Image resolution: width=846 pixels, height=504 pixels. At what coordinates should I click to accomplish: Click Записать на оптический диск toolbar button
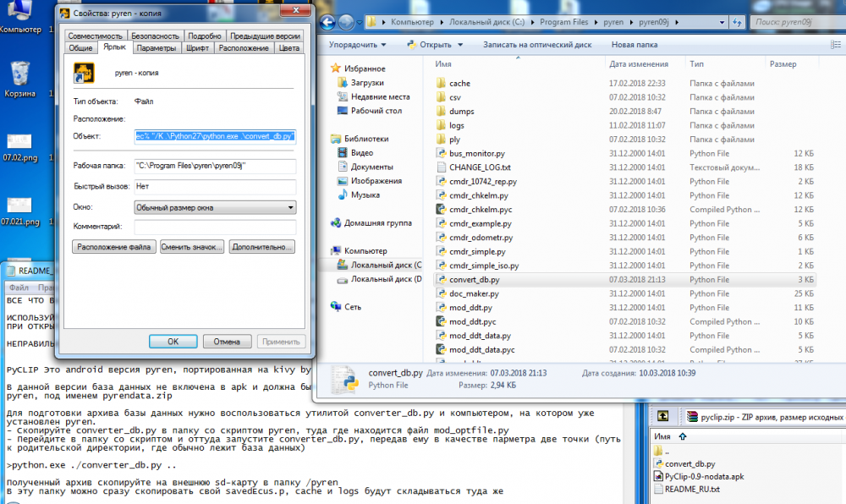pyautogui.click(x=537, y=45)
